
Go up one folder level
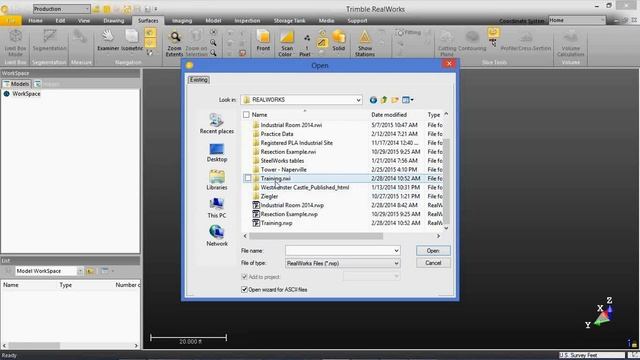pyautogui.click(x=384, y=100)
